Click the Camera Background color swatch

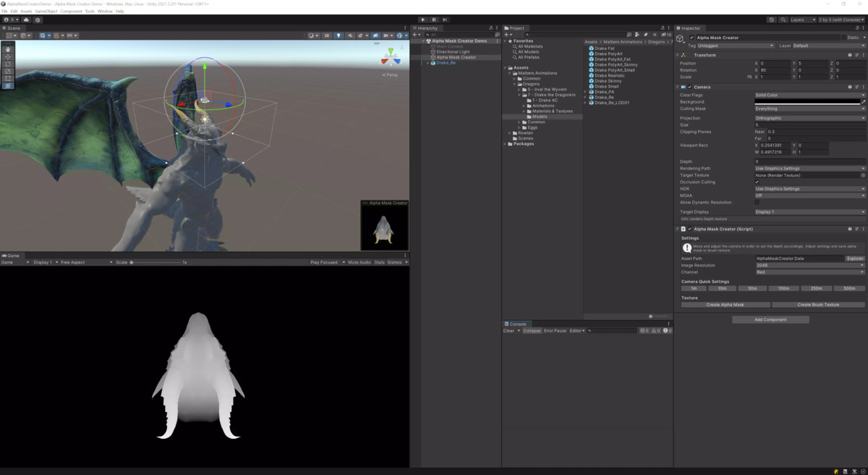pos(807,102)
